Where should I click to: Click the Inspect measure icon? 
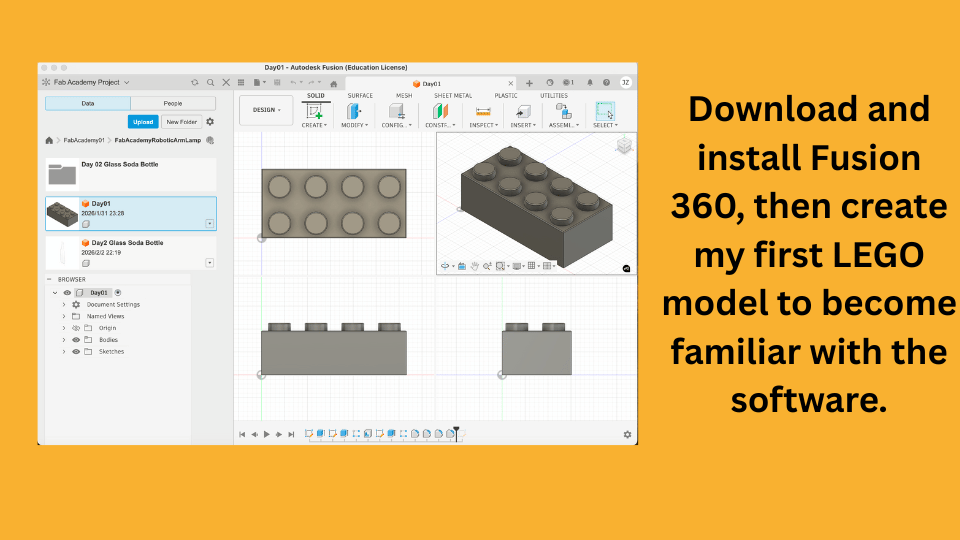tap(483, 111)
